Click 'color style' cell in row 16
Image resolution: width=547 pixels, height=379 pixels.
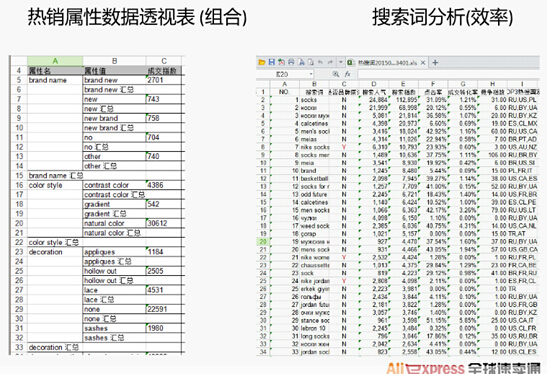[x=55, y=185]
